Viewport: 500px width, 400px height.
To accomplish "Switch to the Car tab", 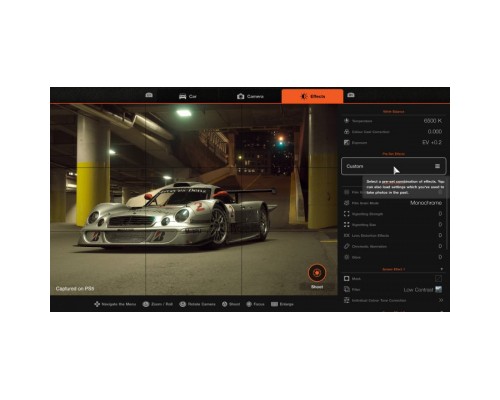I will [188, 96].
